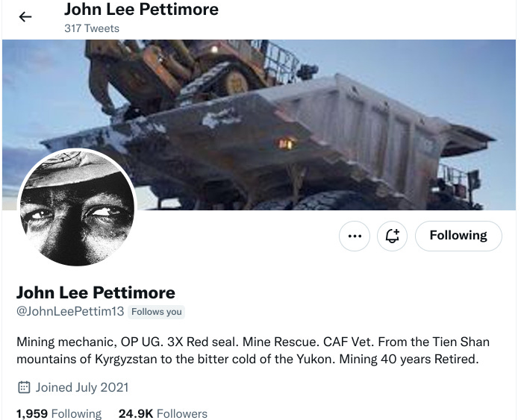Click the bio line mentioning Kyrgyzstan and Yukon
Viewport: 521px width, 420px height.
[248, 360]
